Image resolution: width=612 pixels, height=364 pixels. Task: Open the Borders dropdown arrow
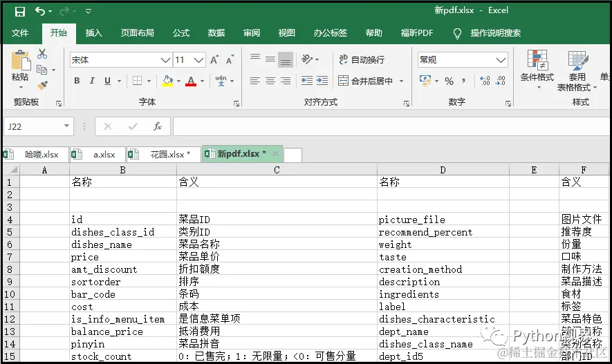click(x=149, y=81)
